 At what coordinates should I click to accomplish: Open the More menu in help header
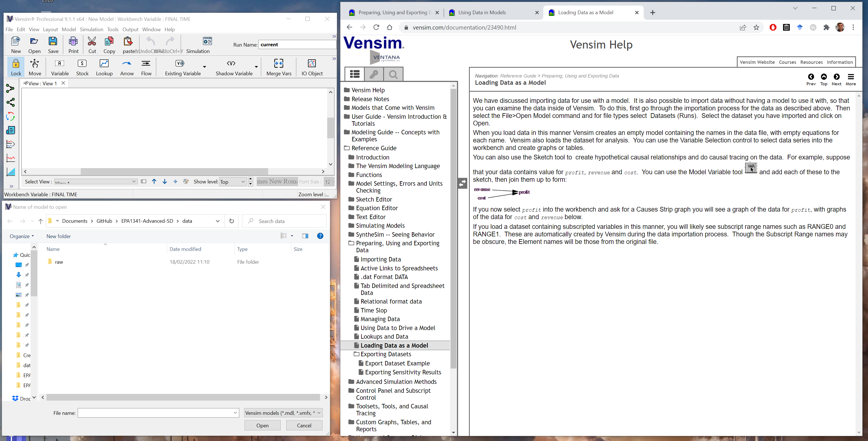click(x=851, y=80)
